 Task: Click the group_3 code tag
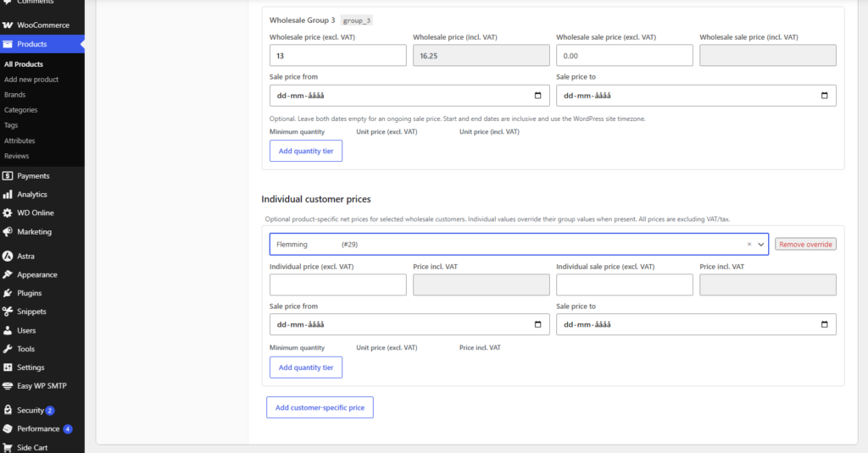357,20
